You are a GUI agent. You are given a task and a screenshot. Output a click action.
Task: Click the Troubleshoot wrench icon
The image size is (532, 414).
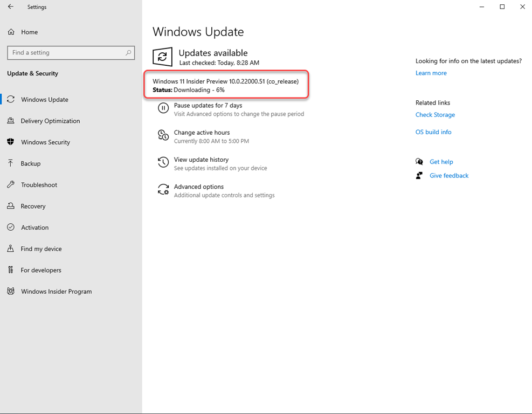tap(11, 184)
